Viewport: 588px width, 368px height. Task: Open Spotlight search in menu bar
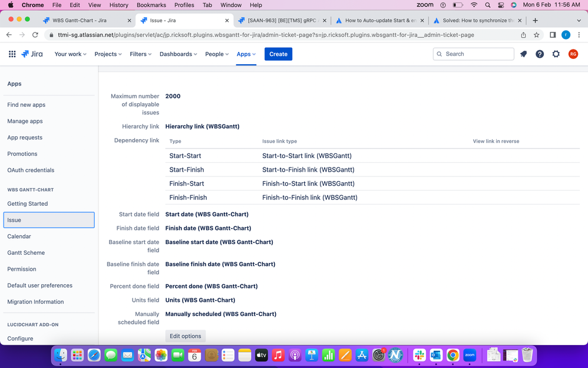tap(487, 5)
